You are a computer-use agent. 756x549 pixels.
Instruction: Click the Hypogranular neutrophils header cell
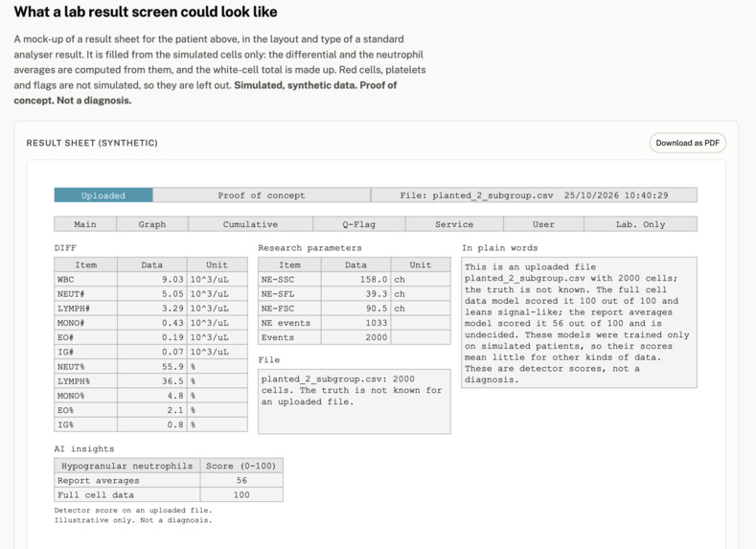tap(127, 466)
